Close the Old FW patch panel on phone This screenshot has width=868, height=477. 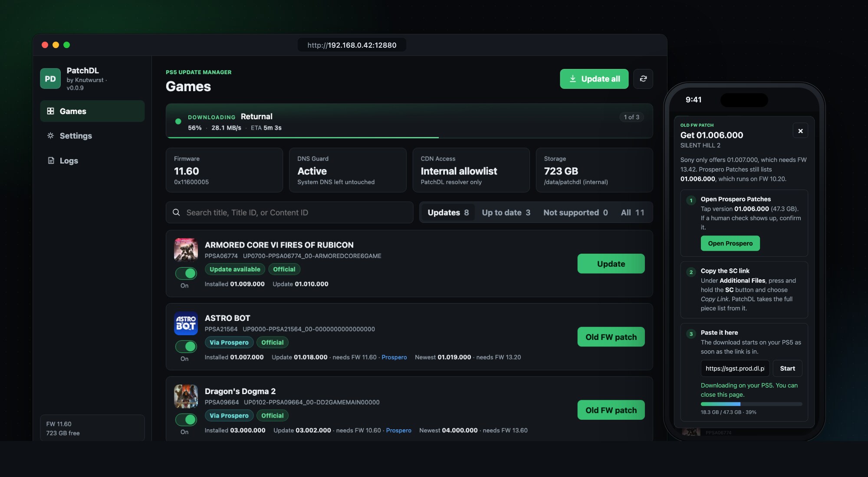[x=800, y=131]
